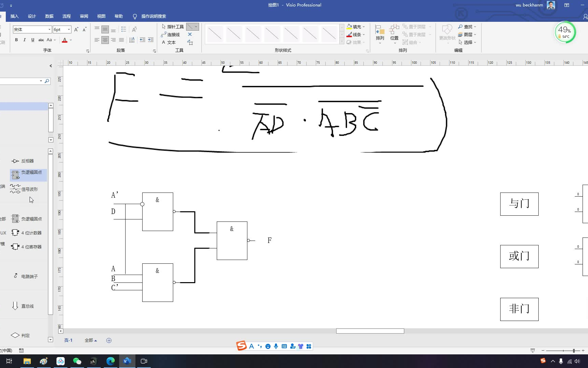Open the change case Aa dropdown
Image resolution: width=588 pixels, height=368 pixels.
tap(51, 40)
